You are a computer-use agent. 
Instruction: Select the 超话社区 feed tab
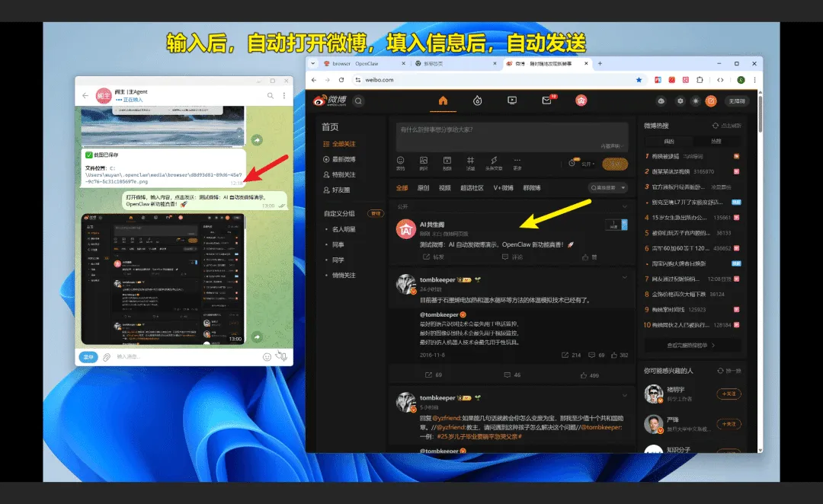click(472, 188)
